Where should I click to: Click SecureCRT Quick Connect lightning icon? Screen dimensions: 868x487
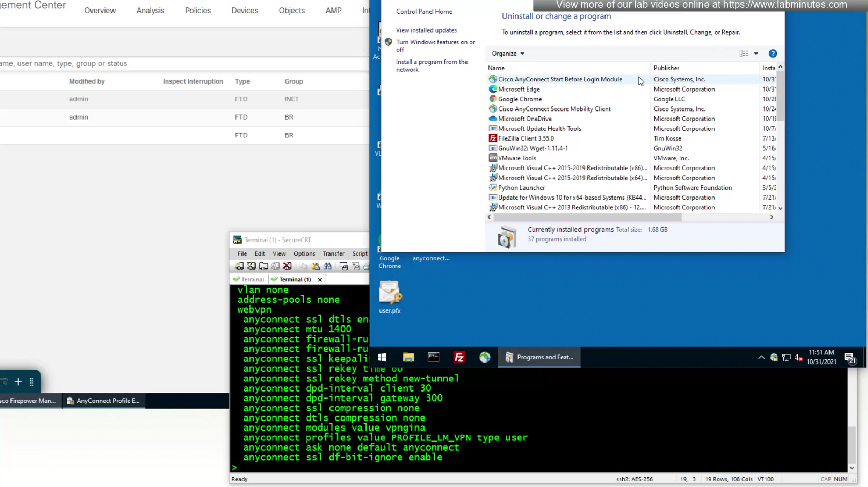coord(251,266)
